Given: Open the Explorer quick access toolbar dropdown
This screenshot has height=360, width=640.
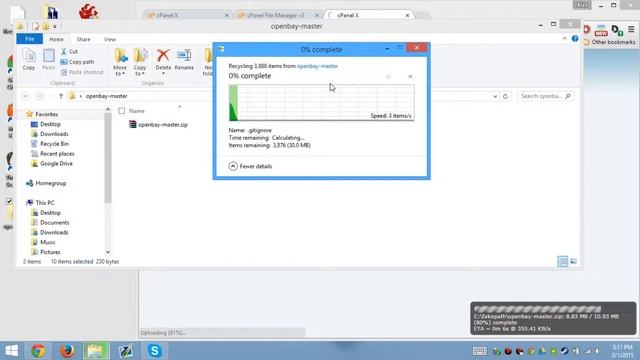Looking at the screenshot, I should (55, 27).
